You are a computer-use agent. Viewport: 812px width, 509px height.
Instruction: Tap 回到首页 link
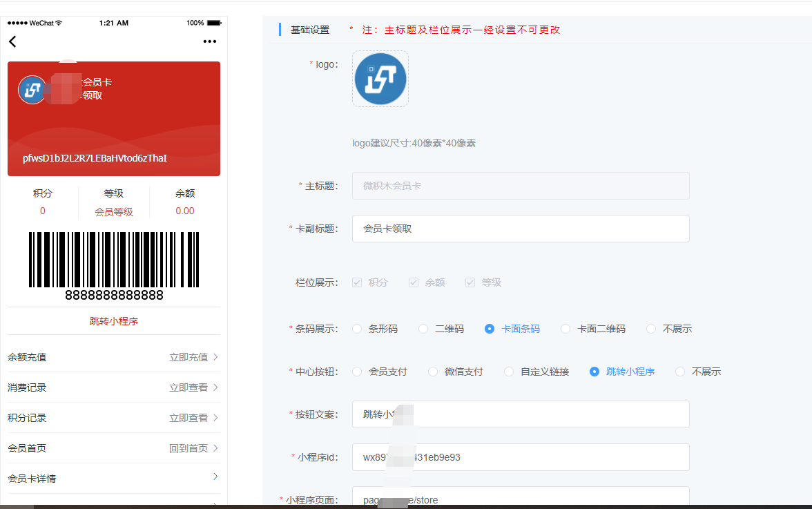[188, 448]
